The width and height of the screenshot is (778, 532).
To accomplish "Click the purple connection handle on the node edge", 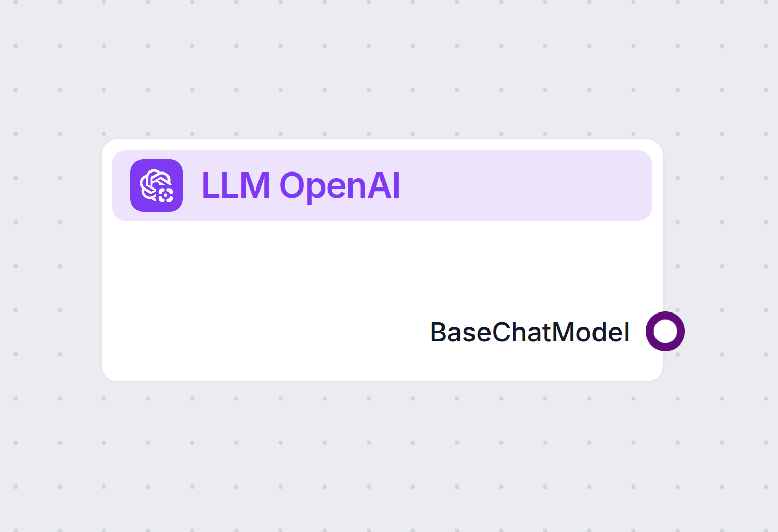I will (x=665, y=331).
